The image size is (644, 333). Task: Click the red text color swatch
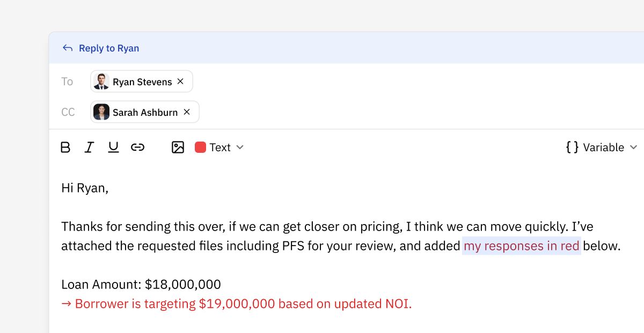200,146
